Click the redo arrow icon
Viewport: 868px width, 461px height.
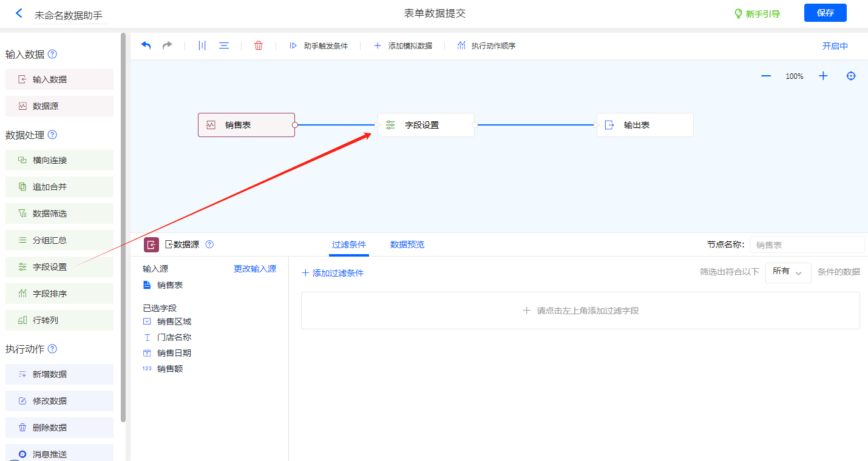pos(167,45)
